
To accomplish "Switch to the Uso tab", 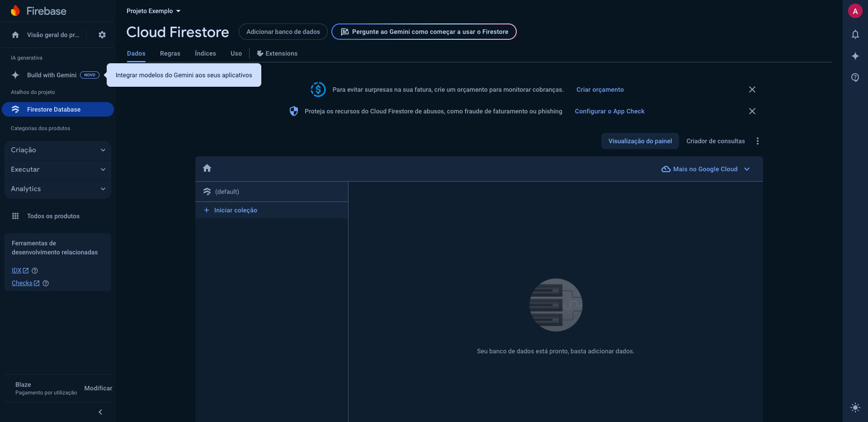I will [x=236, y=53].
